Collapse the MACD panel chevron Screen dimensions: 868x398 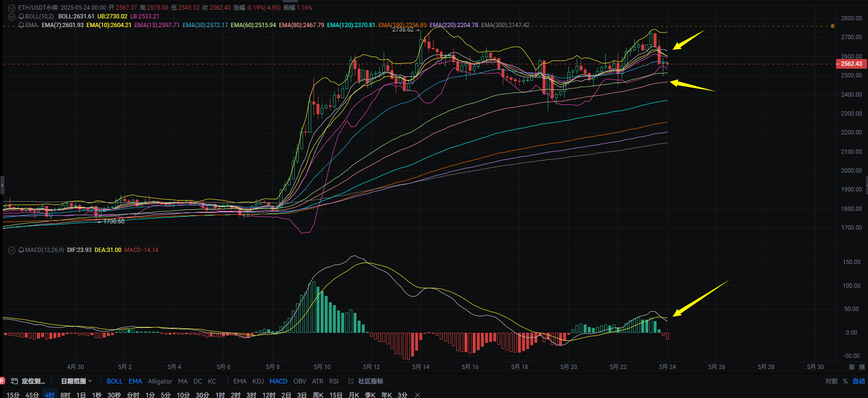tap(12, 250)
